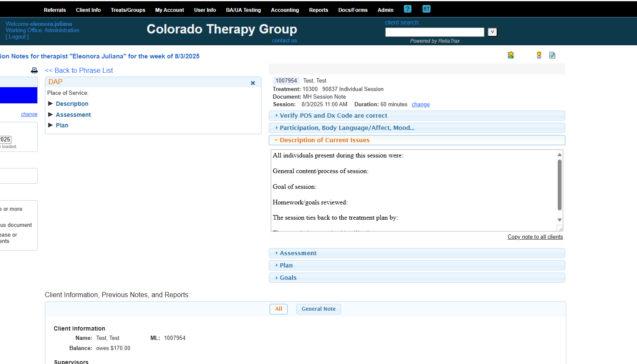Screen dimensions: 637x364
Task: Click the document with green checkmark icon
Action: [x=552, y=55]
